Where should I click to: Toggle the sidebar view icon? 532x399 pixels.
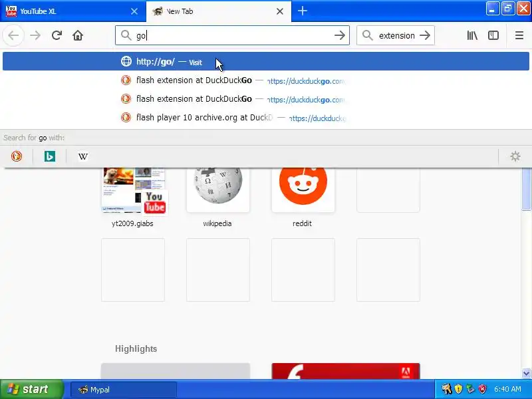[493, 35]
